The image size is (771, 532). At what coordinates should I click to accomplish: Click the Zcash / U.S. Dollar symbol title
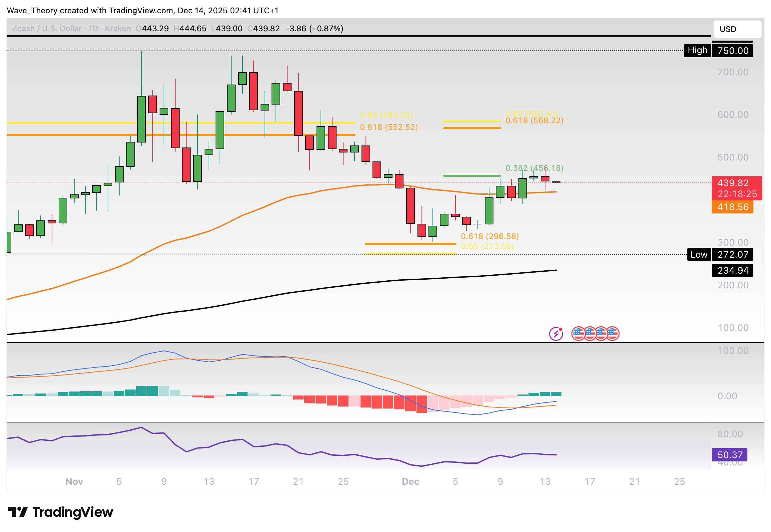coord(47,29)
